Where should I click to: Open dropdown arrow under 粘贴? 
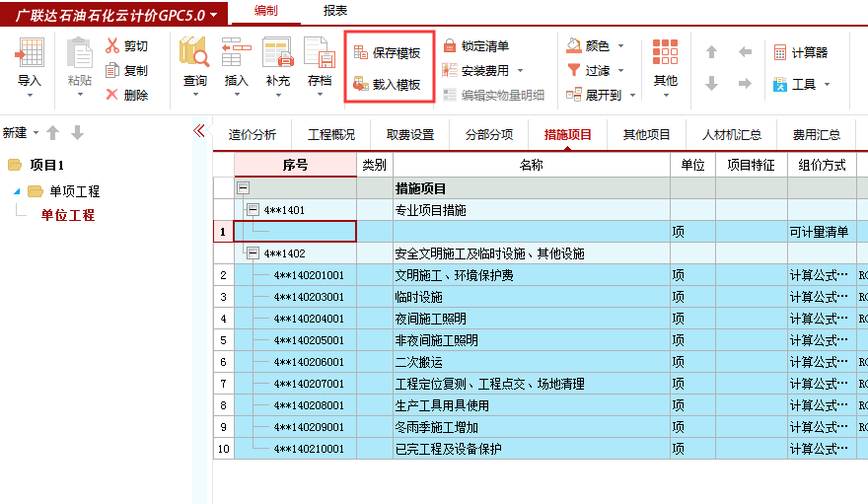tap(80, 95)
